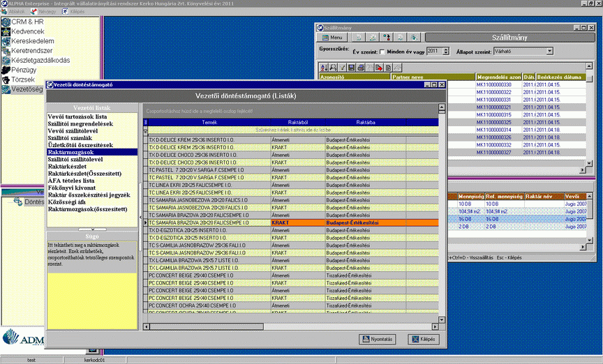Click the up arrow of Raktármozgások grid scrollbar

tap(442, 107)
